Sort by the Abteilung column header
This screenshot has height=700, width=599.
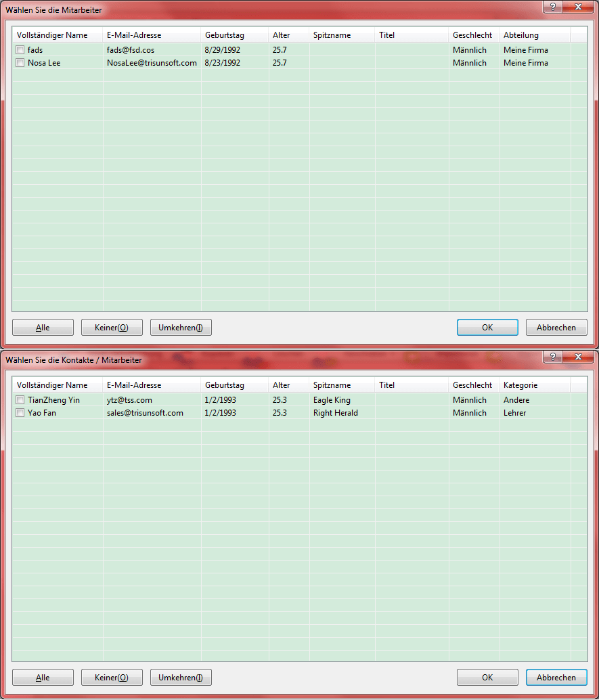535,35
